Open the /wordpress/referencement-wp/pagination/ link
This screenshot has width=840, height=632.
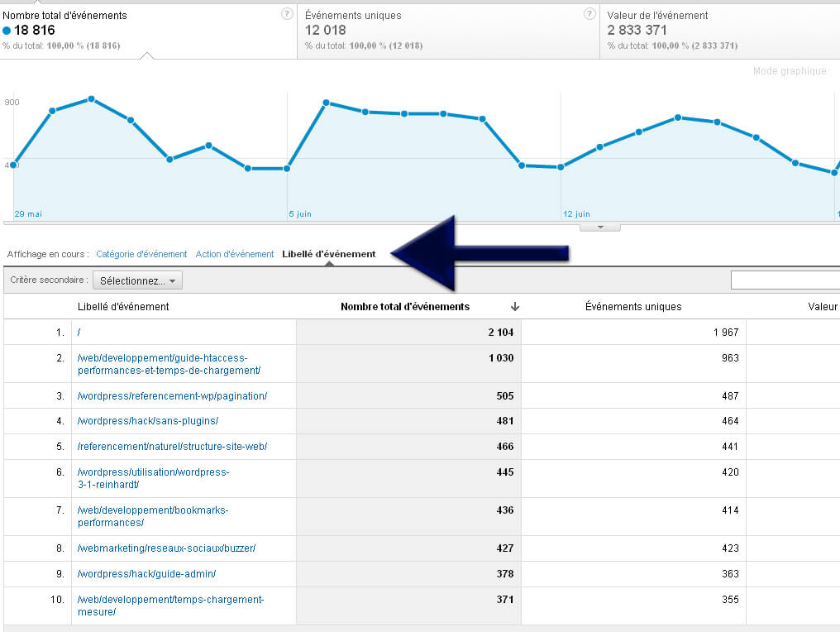click(172, 396)
